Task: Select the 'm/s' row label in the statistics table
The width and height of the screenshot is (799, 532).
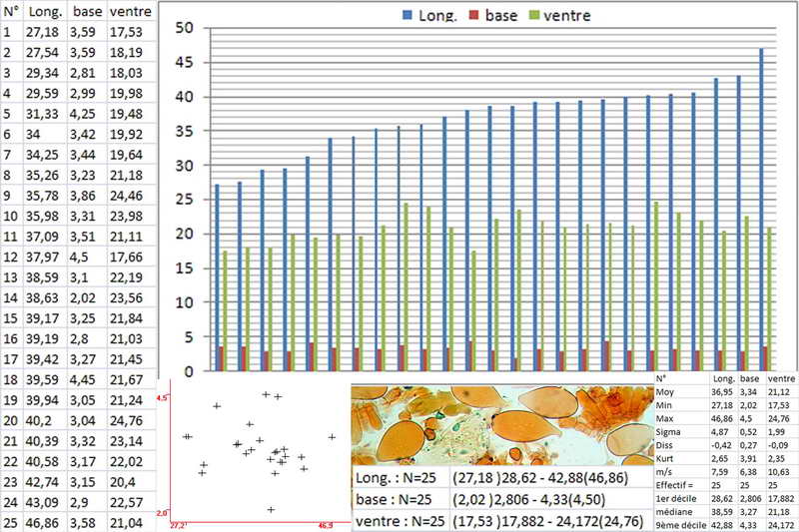Action: pos(664,472)
